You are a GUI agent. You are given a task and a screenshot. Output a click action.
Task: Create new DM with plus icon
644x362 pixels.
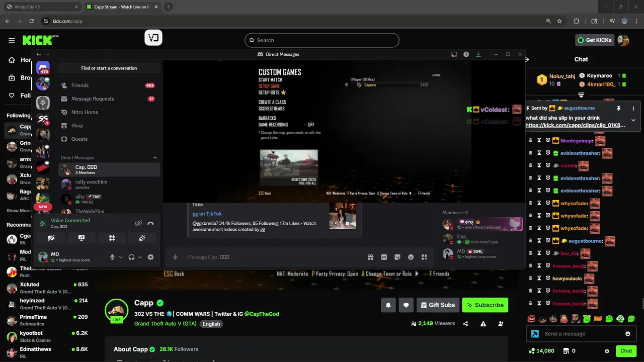tap(155, 157)
